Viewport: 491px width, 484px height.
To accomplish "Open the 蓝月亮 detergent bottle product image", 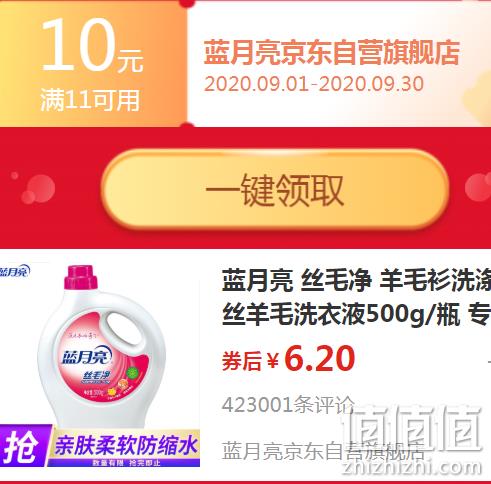I will 100,345.
